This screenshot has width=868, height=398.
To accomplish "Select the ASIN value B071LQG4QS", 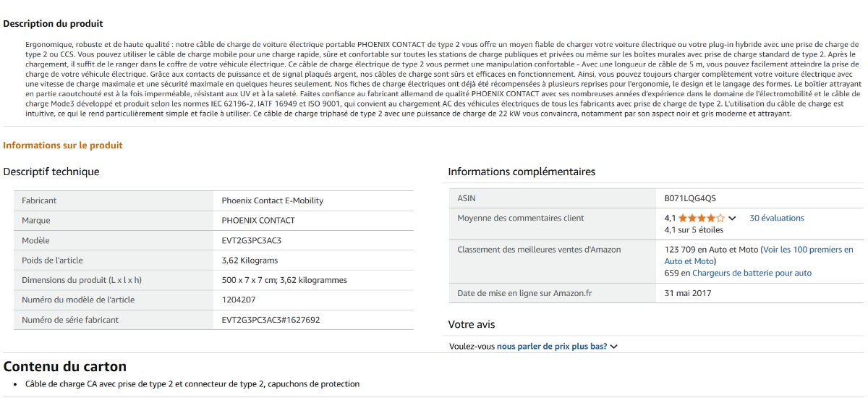I will click(690, 198).
